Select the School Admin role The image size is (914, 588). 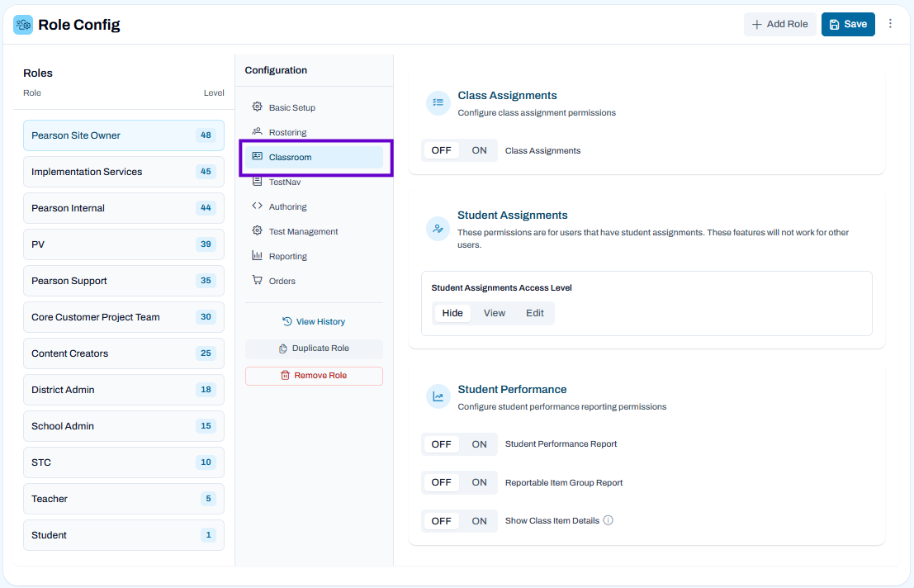[x=124, y=426]
